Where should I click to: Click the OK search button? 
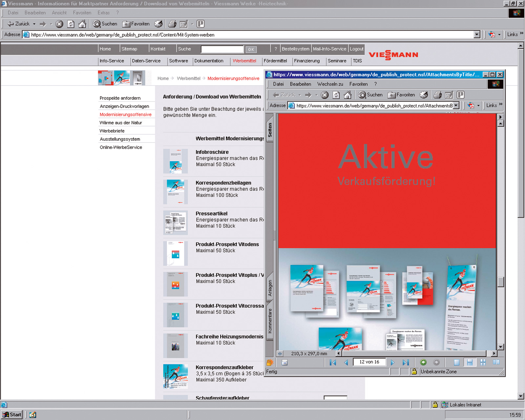tap(251, 50)
